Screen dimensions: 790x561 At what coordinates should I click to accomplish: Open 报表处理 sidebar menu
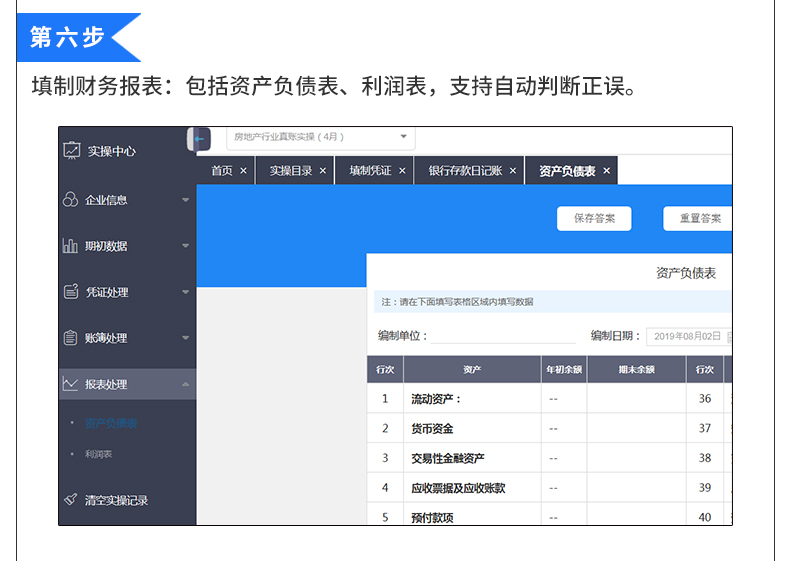point(127,384)
